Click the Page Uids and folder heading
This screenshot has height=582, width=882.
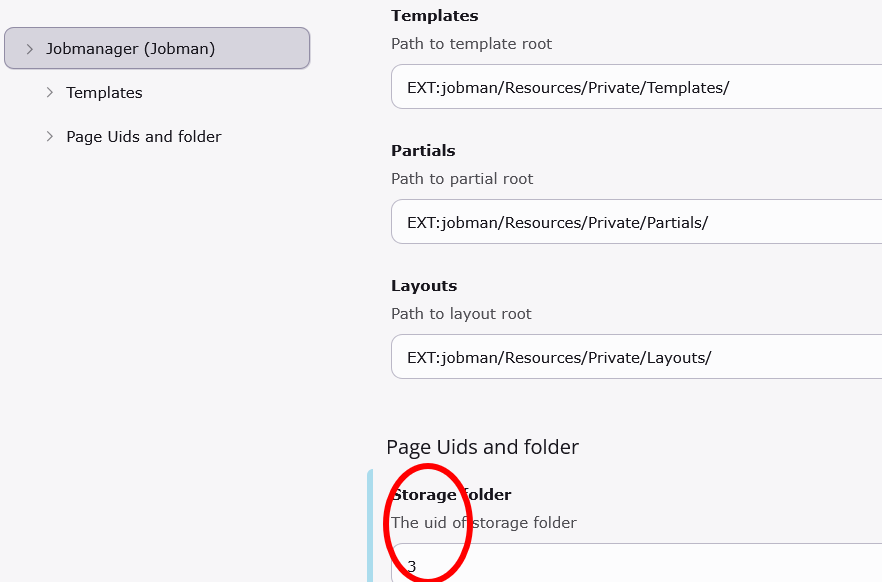coord(483,447)
